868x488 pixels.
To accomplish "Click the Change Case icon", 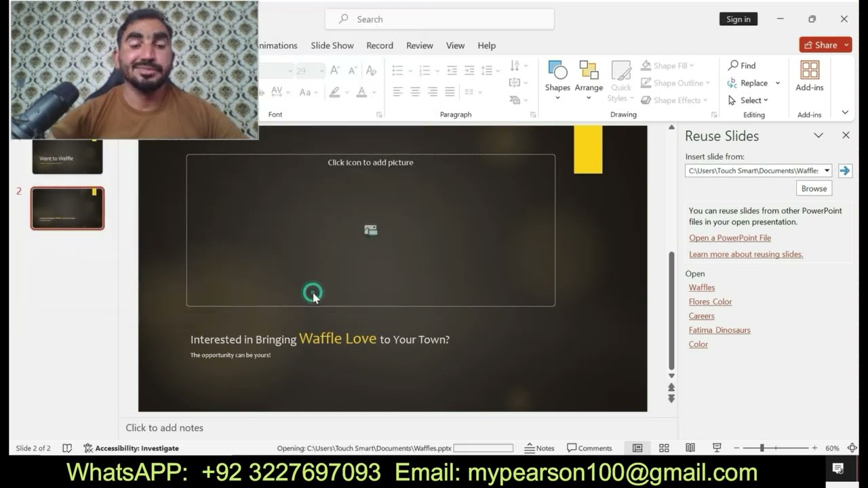I will coord(305,91).
